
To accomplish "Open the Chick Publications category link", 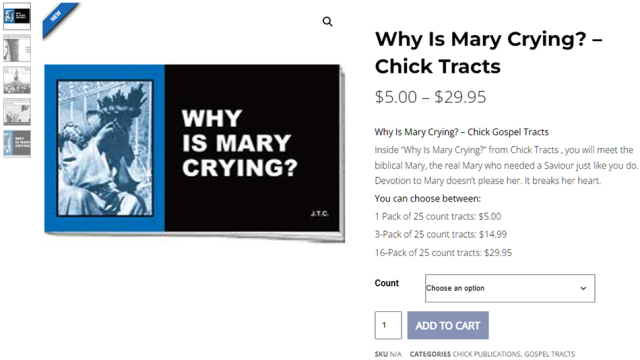I will pyautogui.click(x=487, y=354).
